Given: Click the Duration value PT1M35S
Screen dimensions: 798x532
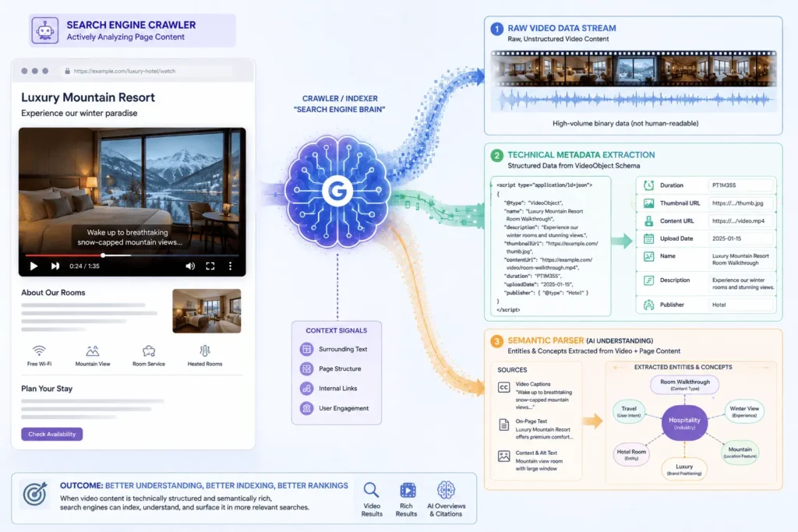Looking at the screenshot, I should coord(724,185).
